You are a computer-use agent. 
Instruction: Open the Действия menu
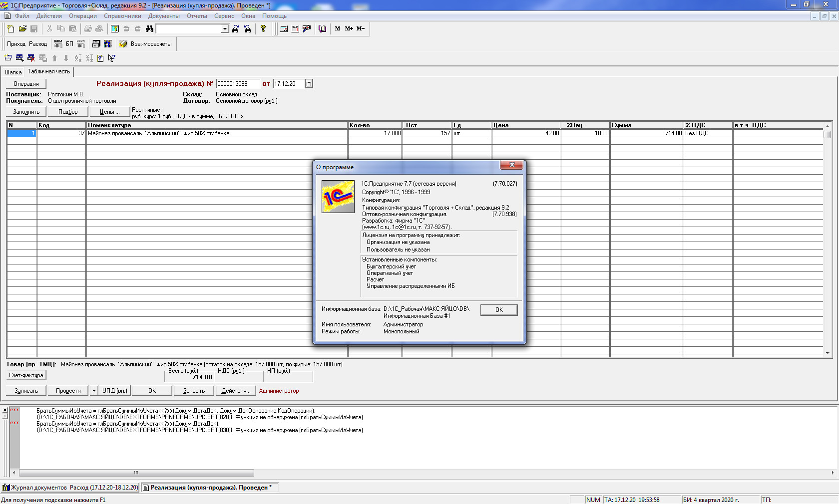pyautogui.click(x=49, y=16)
